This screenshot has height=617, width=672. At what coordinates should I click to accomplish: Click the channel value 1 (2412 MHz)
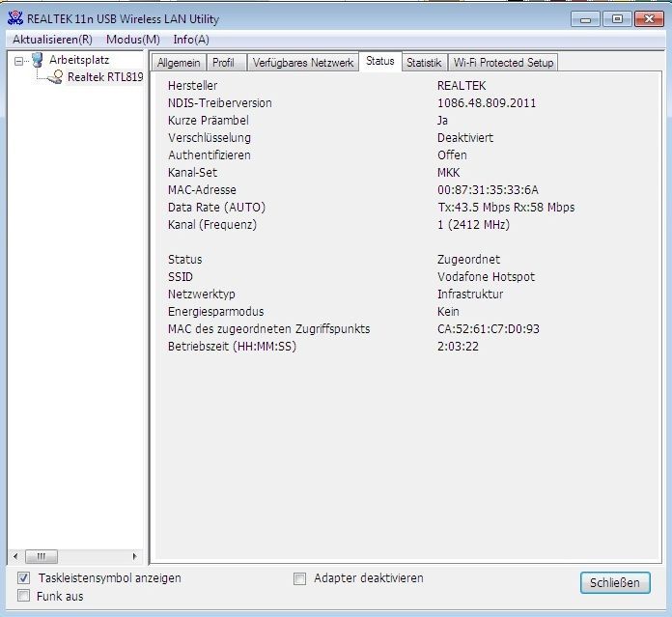point(473,225)
